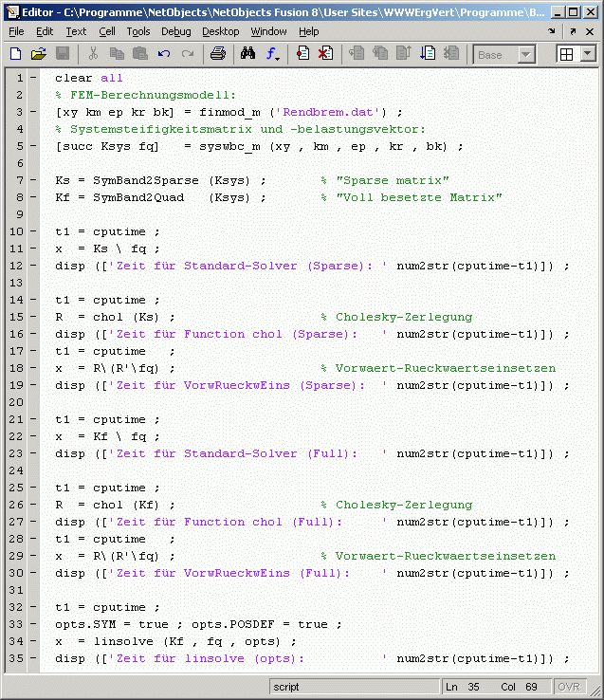Print the script using the printer icon
This screenshot has height=700, width=604.
[x=217, y=54]
